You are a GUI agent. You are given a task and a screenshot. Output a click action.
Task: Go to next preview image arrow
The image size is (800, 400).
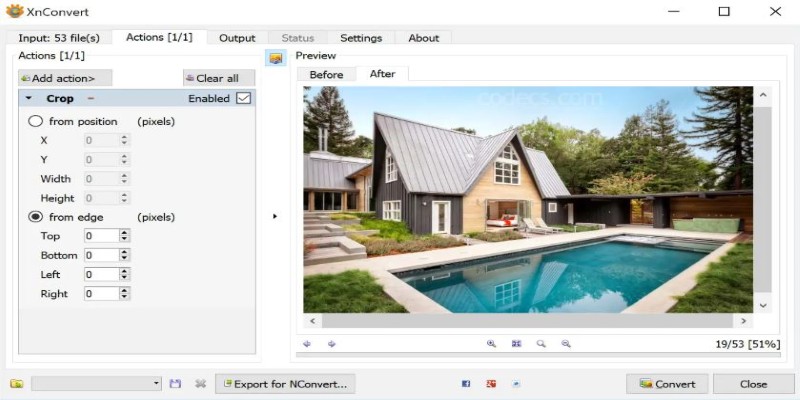[331, 344]
